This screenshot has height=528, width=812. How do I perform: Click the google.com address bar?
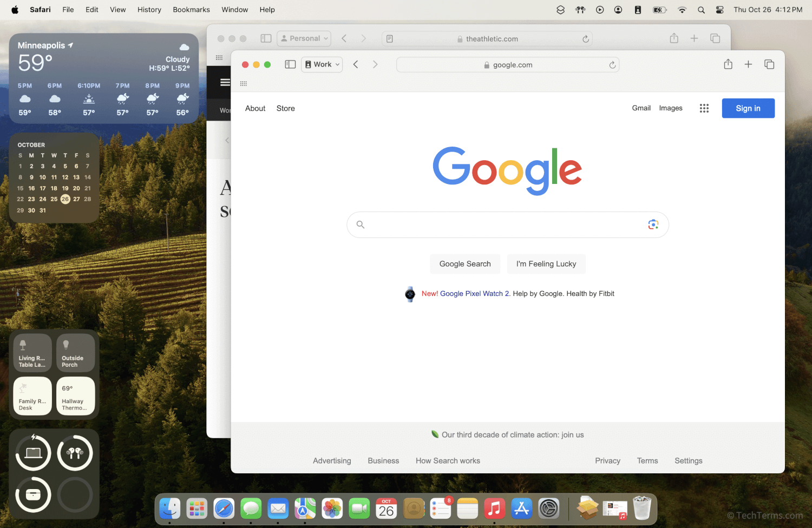508,65
